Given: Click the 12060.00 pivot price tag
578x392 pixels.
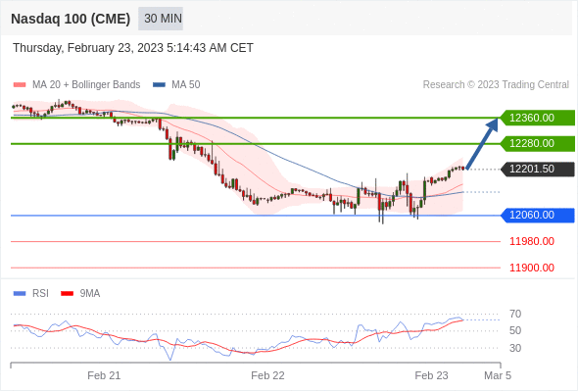Looking at the screenshot, I should (538, 215).
